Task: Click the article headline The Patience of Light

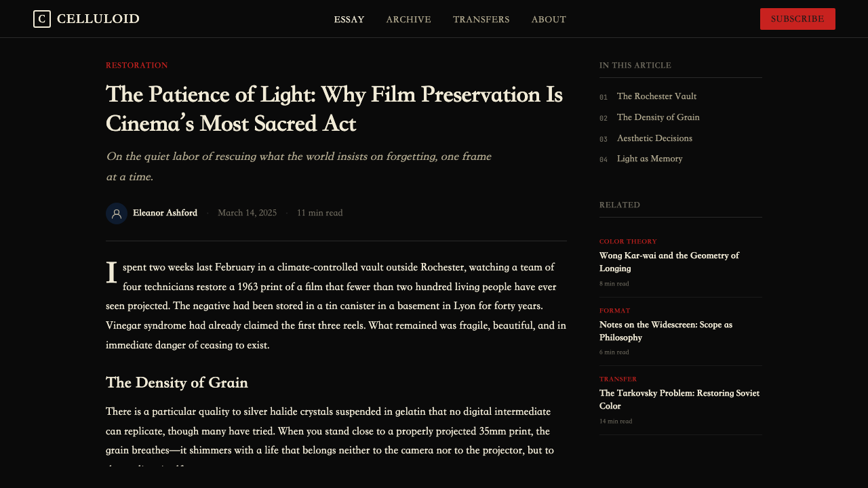Action: click(x=334, y=108)
